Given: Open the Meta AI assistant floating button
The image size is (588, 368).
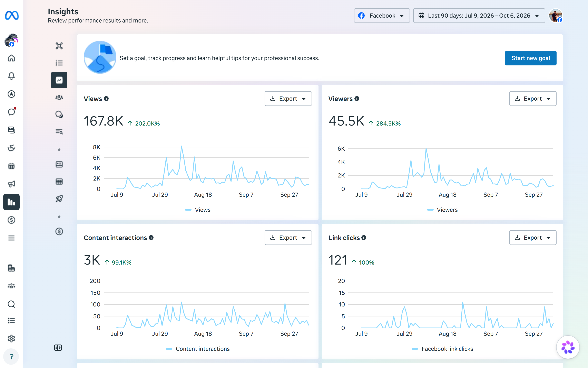Looking at the screenshot, I should click(568, 347).
